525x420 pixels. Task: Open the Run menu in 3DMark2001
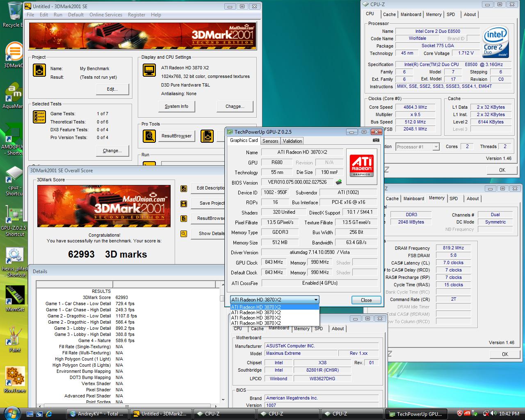click(x=58, y=15)
